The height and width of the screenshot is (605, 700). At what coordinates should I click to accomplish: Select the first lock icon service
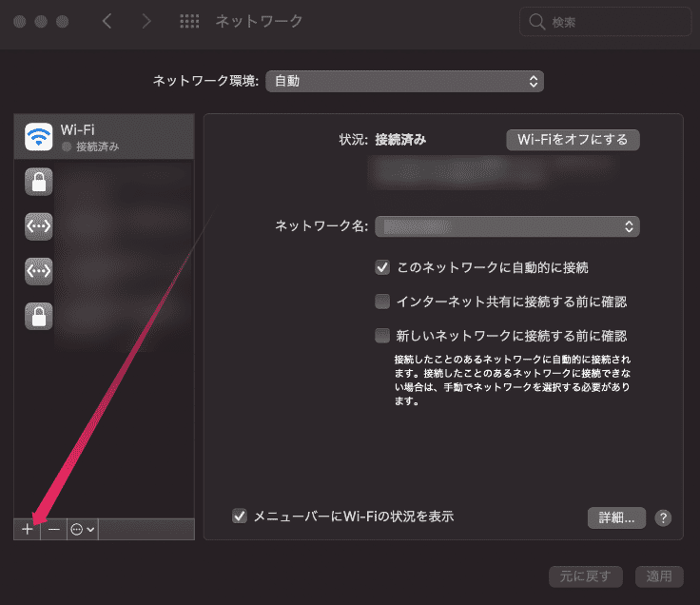[39, 182]
